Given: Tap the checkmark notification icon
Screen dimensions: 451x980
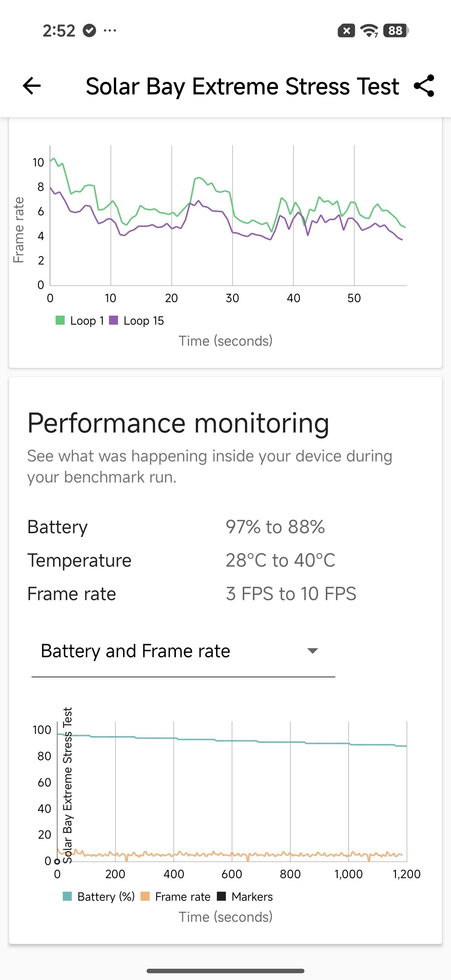Looking at the screenshot, I should tap(89, 30).
